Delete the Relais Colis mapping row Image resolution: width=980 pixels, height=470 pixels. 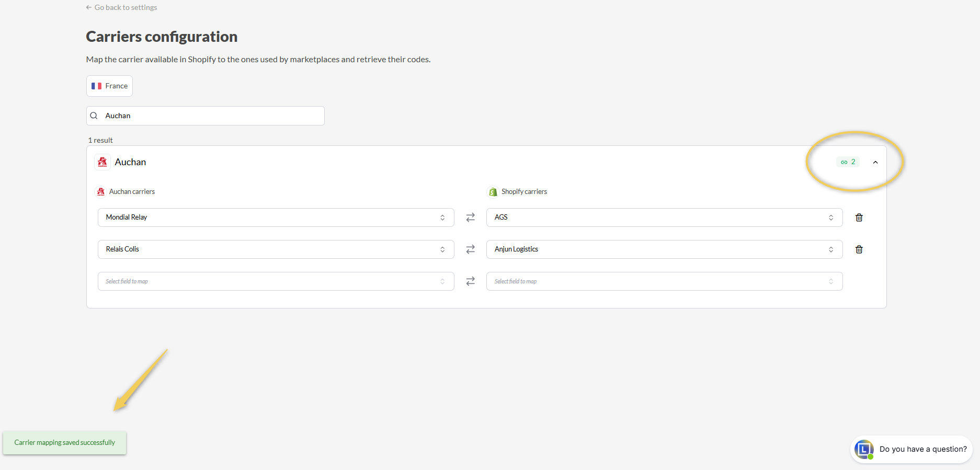click(x=859, y=249)
